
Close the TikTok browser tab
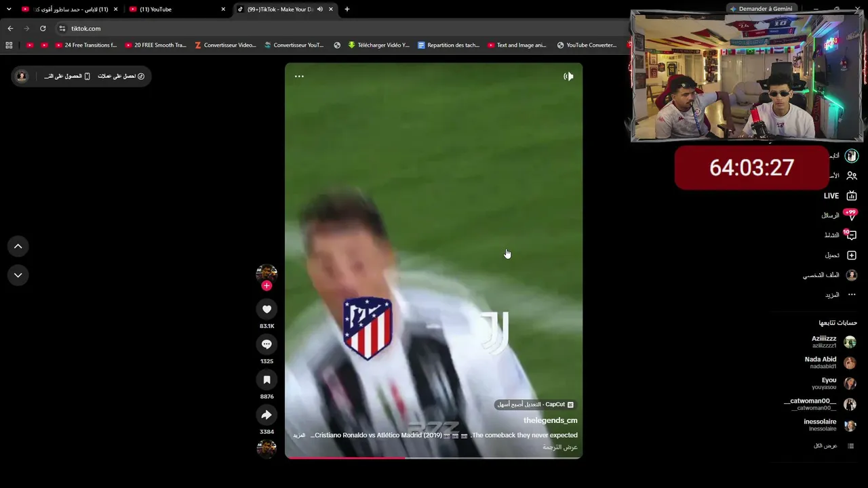[x=331, y=9]
